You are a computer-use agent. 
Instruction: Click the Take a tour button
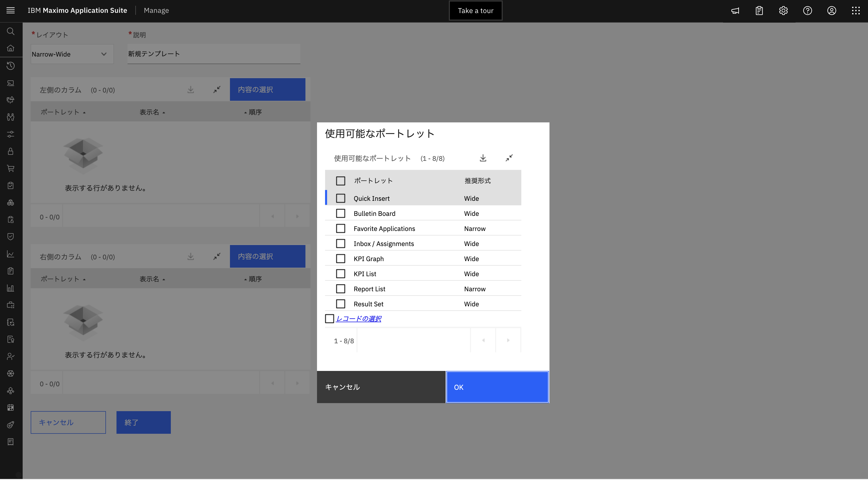pyautogui.click(x=475, y=11)
